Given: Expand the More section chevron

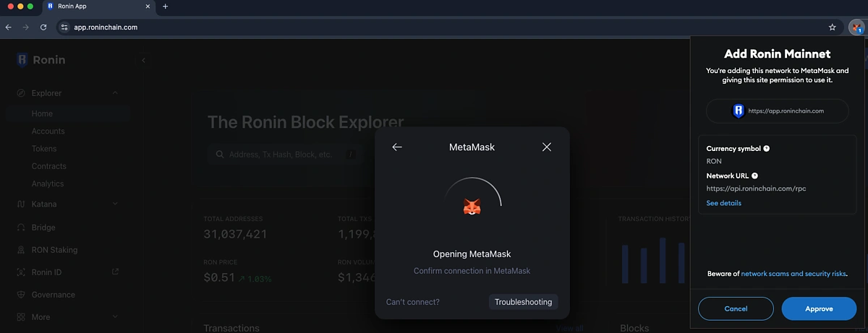Looking at the screenshot, I should click(x=115, y=316).
